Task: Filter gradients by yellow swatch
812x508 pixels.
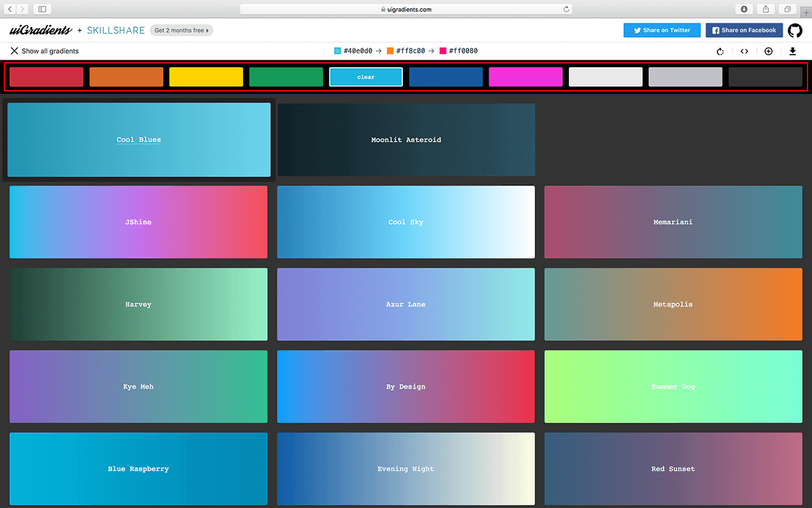Action: pos(206,77)
